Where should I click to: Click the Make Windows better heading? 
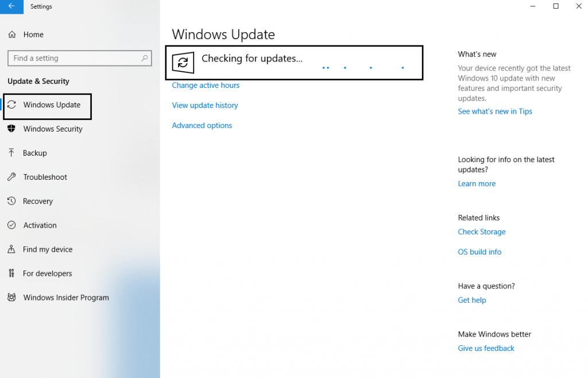click(x=494, y=334)
